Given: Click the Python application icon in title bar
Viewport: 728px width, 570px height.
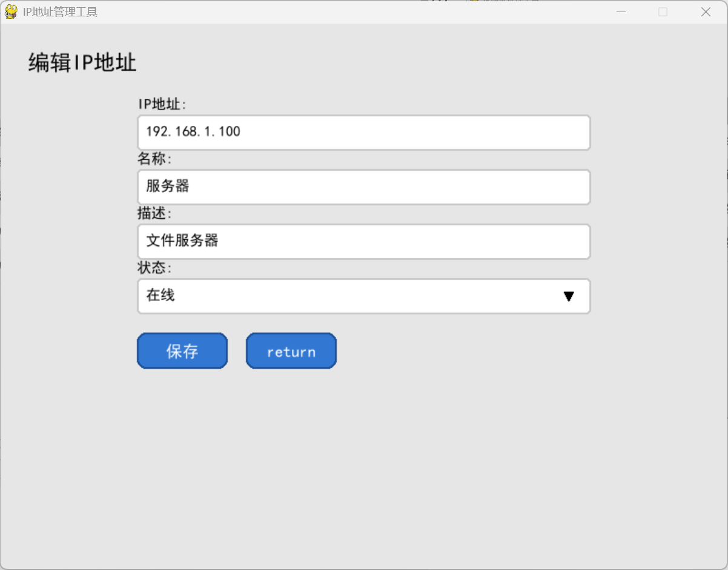Looking at the screenshot, I should [x=10, y=12].
